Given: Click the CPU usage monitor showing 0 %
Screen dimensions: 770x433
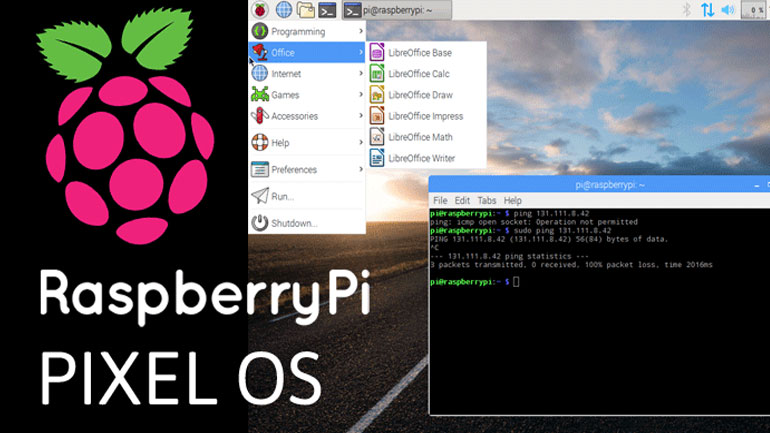Looking at the screenshot, I should coord(754,10).
